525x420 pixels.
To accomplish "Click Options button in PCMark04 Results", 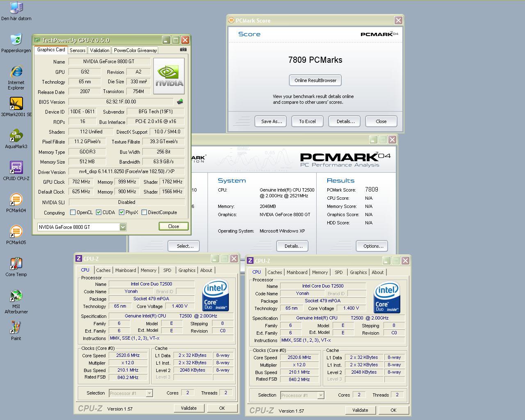I will tap(373, 246).
